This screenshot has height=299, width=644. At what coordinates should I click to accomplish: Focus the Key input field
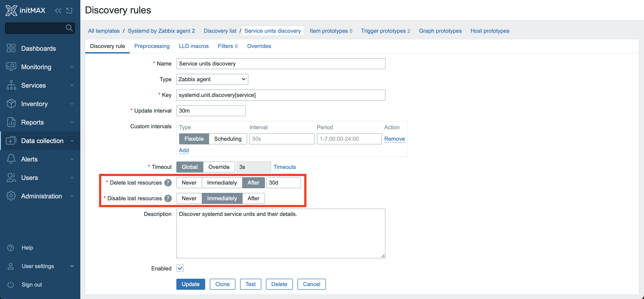pos(281,95)
